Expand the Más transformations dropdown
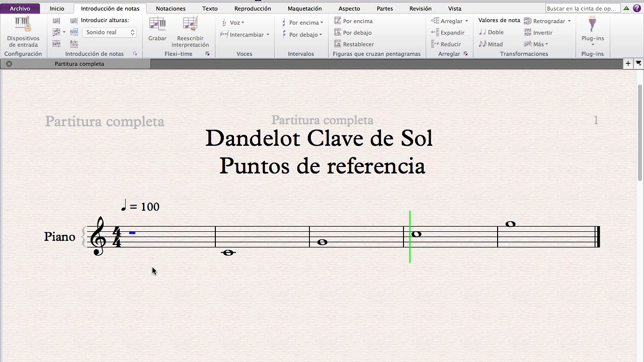This screenshot has height=362, width=644. coord(546,44)
